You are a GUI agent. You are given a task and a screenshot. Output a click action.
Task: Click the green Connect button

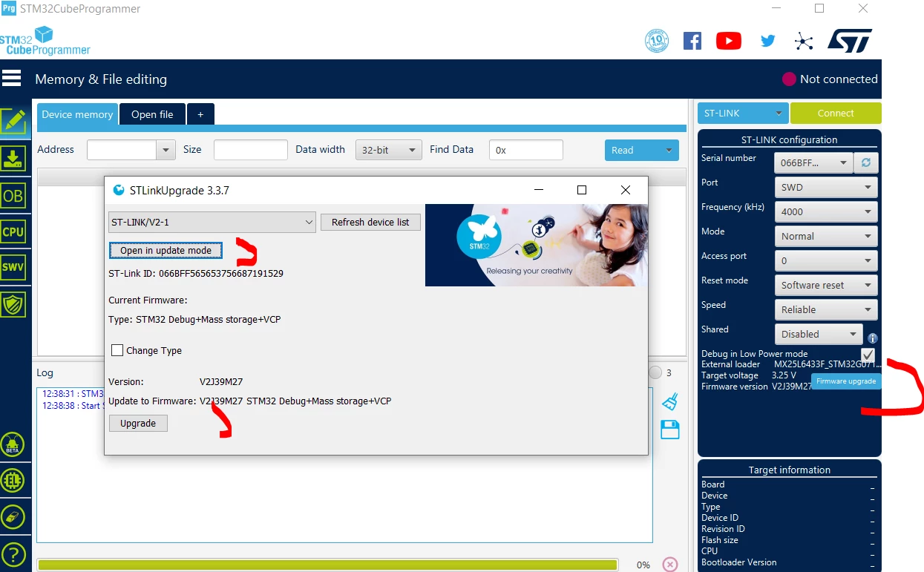[x=836, y=114]
